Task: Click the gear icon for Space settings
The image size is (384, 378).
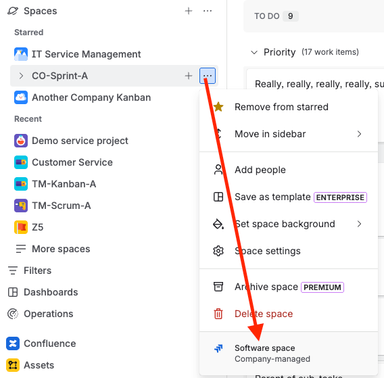Action: [218, 251]
